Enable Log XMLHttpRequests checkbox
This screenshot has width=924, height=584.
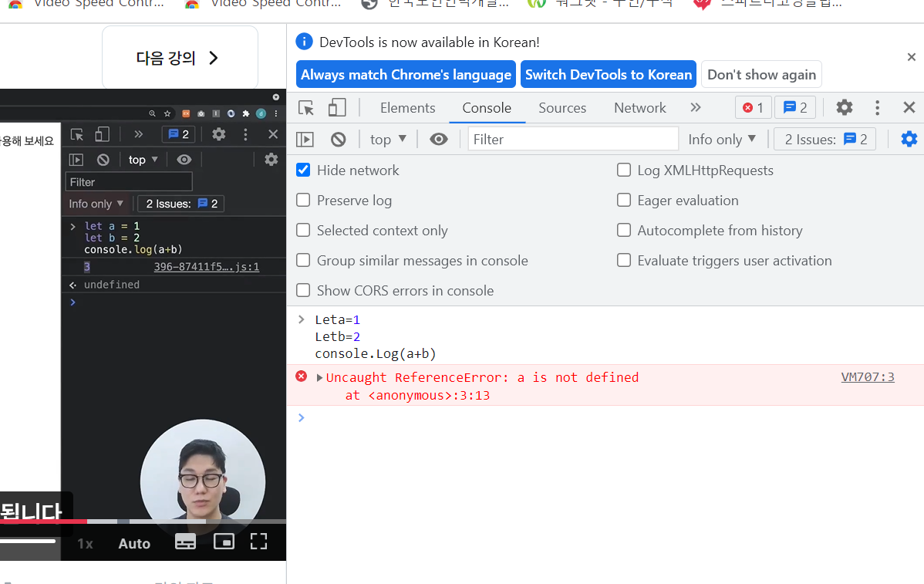pyautogui.click(x=623, y=170)
